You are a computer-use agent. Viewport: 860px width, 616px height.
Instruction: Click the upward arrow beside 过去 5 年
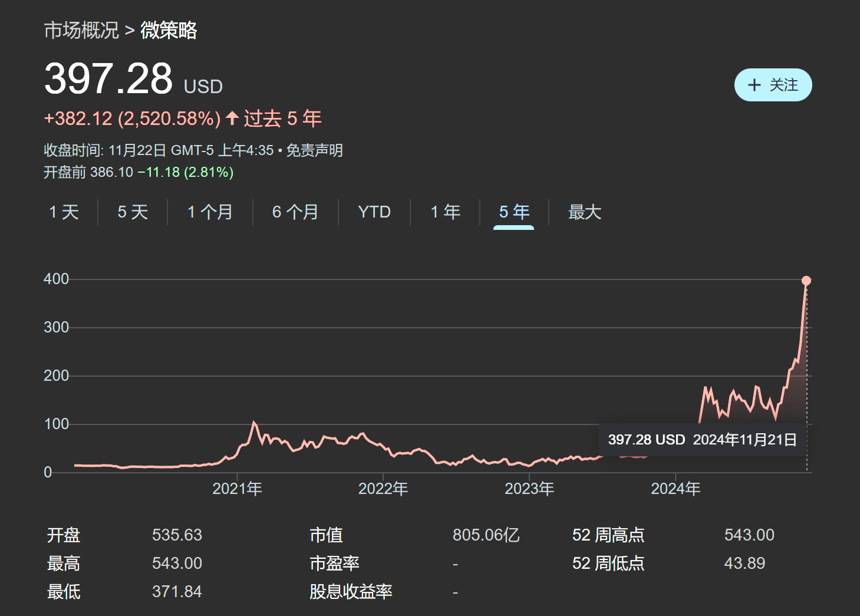232,118
